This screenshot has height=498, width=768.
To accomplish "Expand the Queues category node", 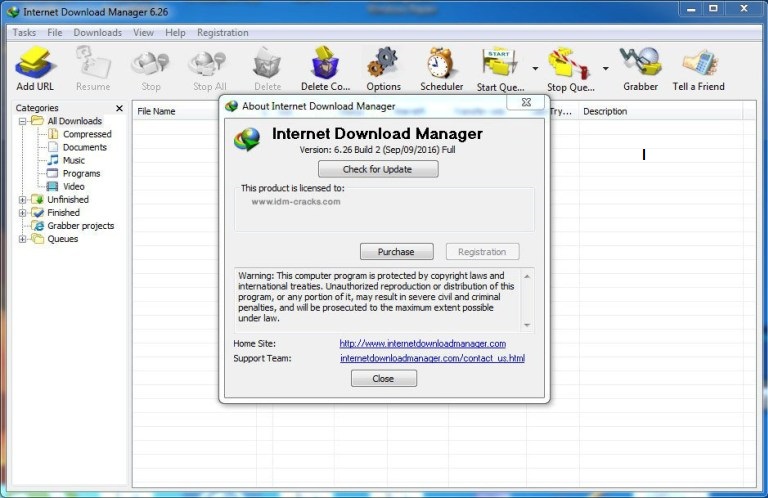I will pos(22,239).
